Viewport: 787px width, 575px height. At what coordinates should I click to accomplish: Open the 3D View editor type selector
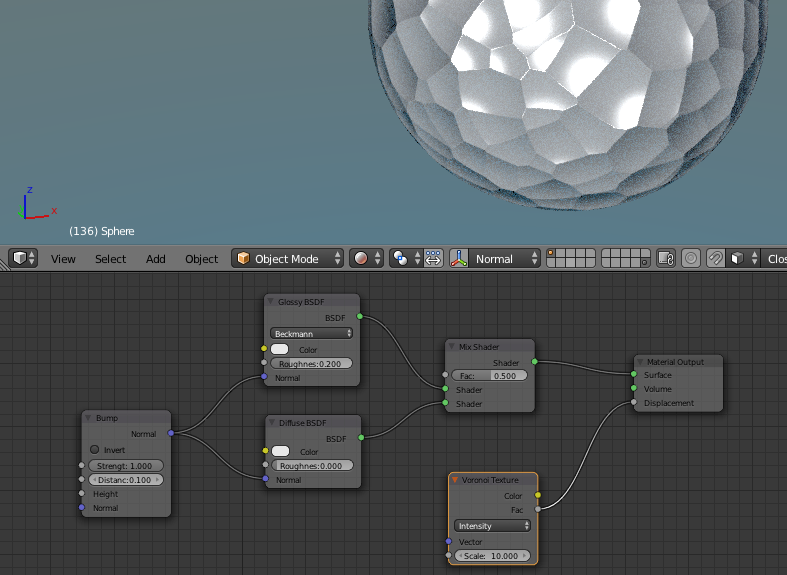coord(23,258)
